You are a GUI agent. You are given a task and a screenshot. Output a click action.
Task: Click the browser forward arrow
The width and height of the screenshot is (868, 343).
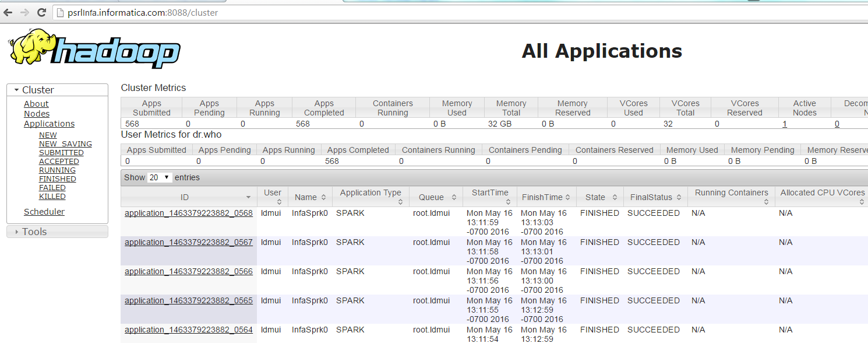pyautogui.click(x=24, y=12)
